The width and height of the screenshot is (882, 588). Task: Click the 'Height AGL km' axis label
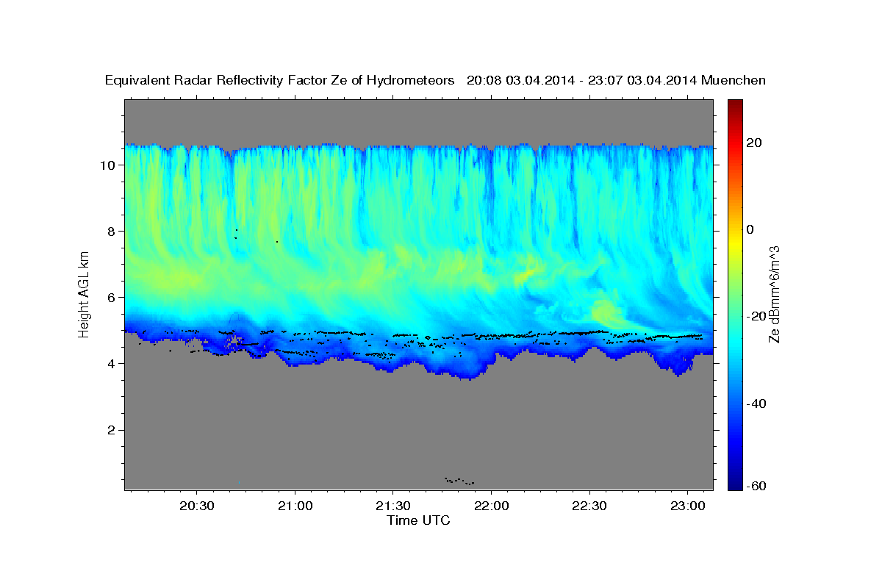[x=84, y=294]
